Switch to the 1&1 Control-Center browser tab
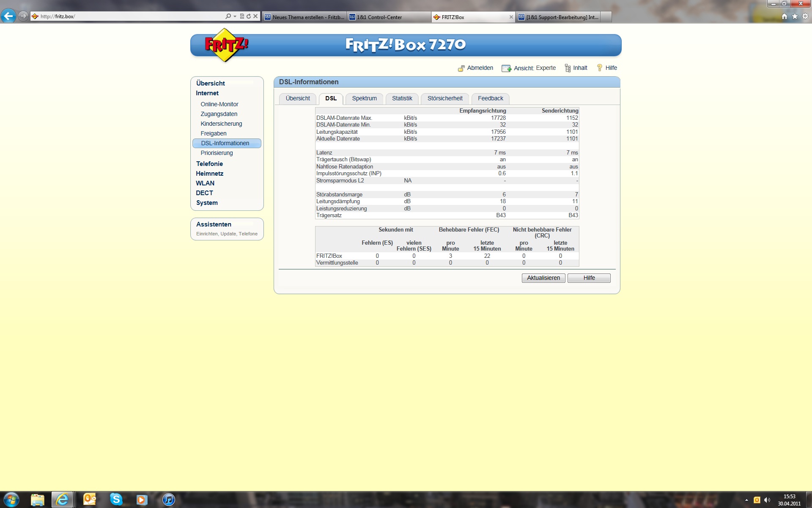The image size is (812, 508). tap(388, 17)
